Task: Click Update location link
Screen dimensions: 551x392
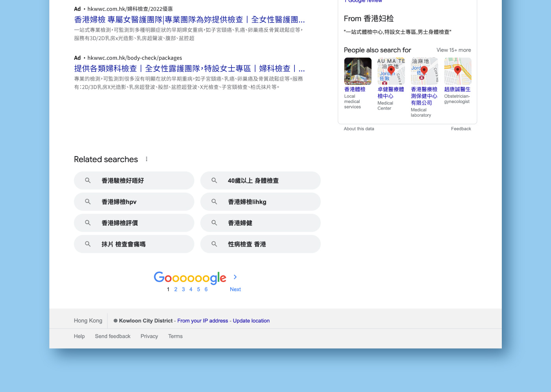Action: [x=251, y=321]
